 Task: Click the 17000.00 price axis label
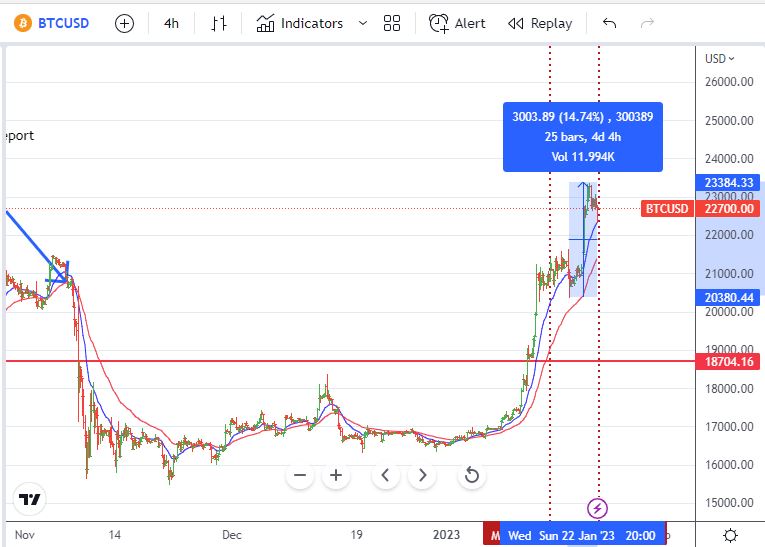[x=729, y=426]
